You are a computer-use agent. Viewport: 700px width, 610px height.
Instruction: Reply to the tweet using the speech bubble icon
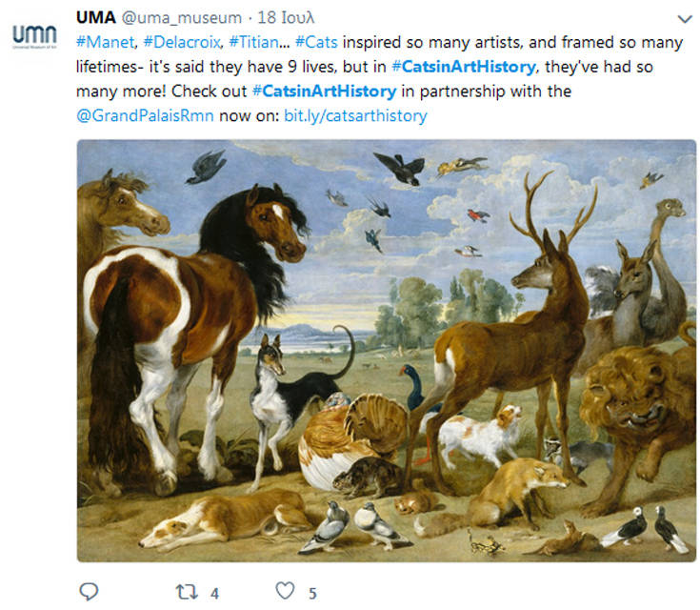(89, 592)
